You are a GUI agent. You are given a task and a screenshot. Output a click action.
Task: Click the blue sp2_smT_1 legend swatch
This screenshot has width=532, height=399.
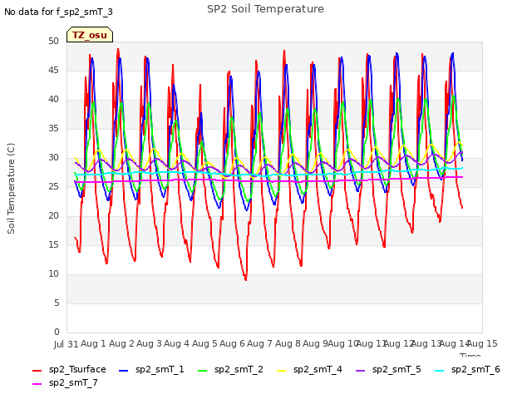(124, 371)
